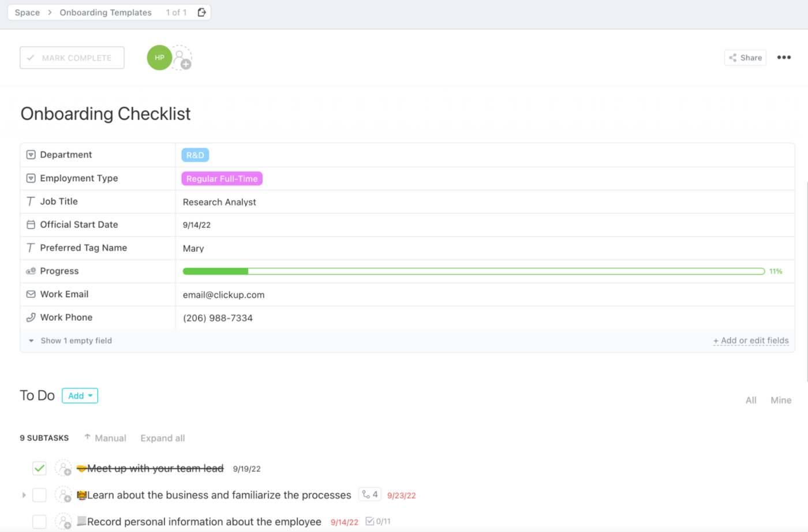Click the Add or edit fields link
Image resolution: width=808 pixels, height=532 pixels.
[x=751, y=340]
